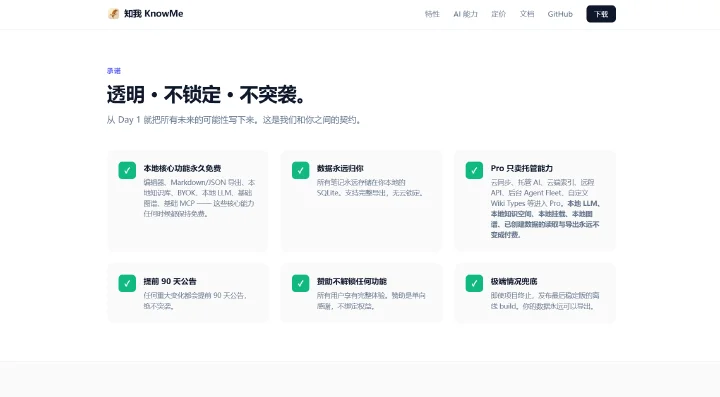Click the green check beside 赞助不解锁任何功能

coord(301,283)
